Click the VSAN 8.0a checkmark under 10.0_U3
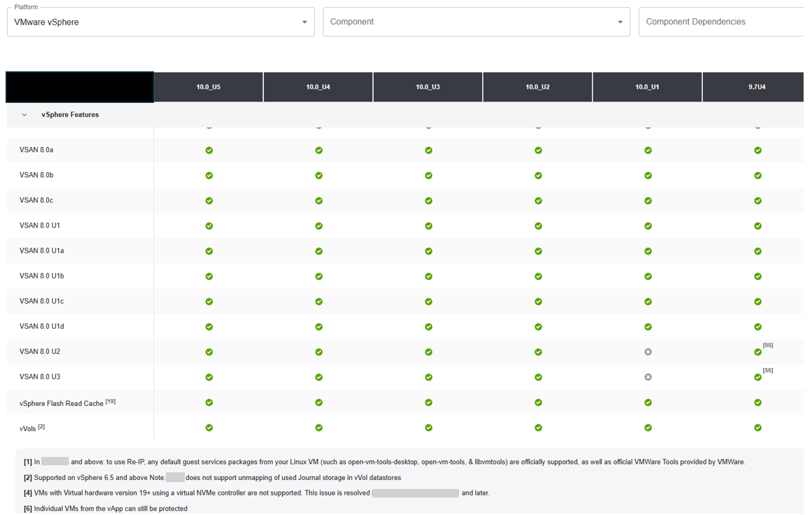Viewport: 812px width, 515px height. (429, 150)
